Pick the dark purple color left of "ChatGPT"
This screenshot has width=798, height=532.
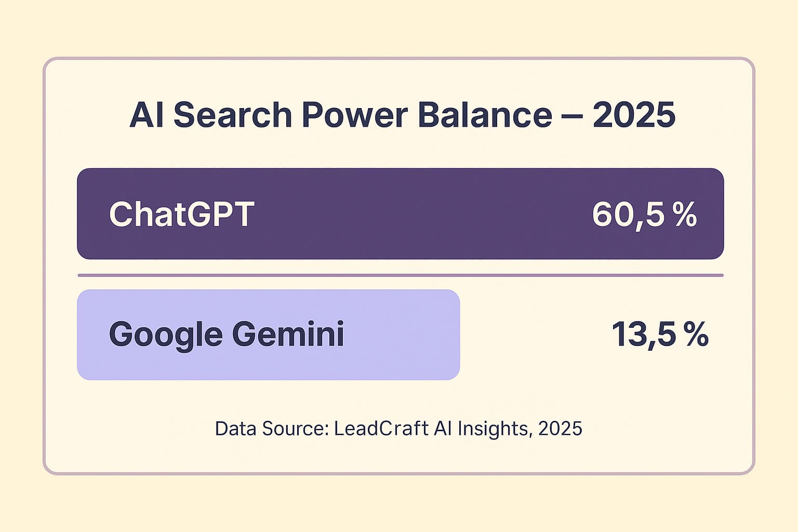click(x=92, y=214)
